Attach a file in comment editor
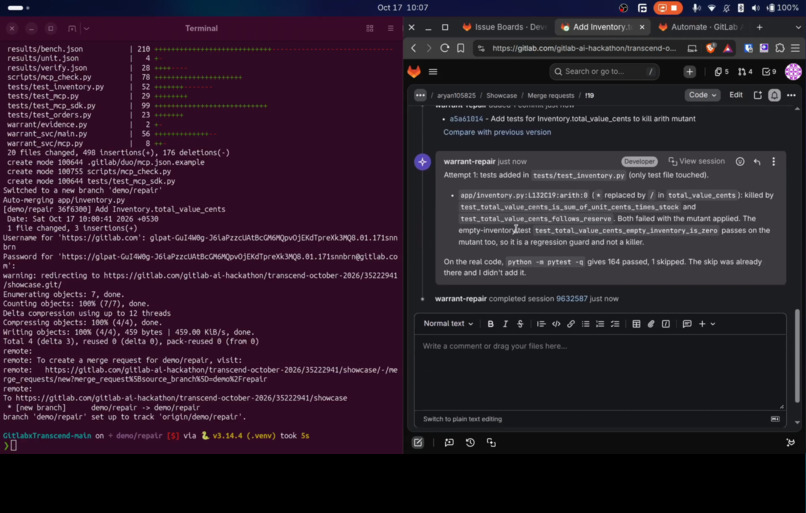The image size is (806, 513). (651, 324)
